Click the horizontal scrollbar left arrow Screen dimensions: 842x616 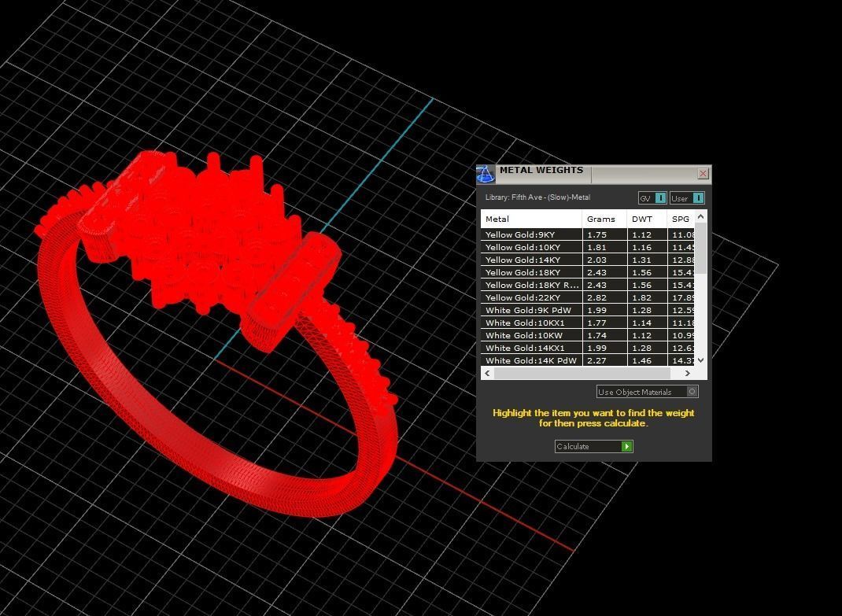(488, 373)
